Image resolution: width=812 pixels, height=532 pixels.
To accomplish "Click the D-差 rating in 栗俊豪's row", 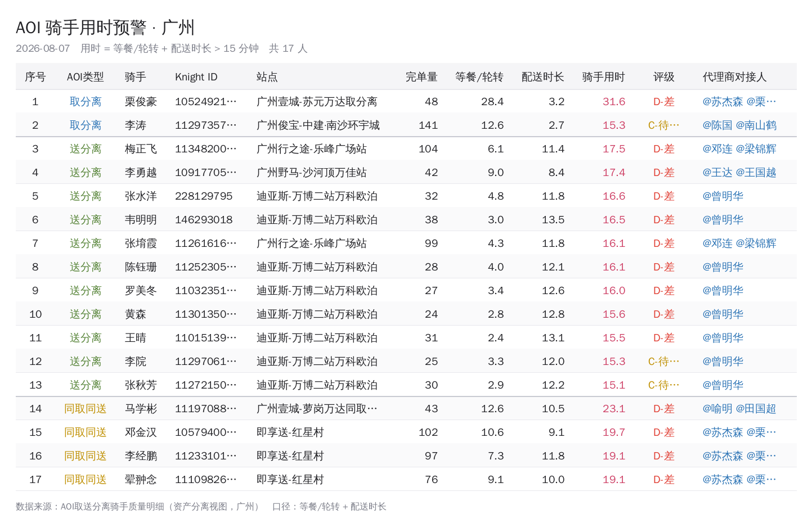I will point(664,102).
